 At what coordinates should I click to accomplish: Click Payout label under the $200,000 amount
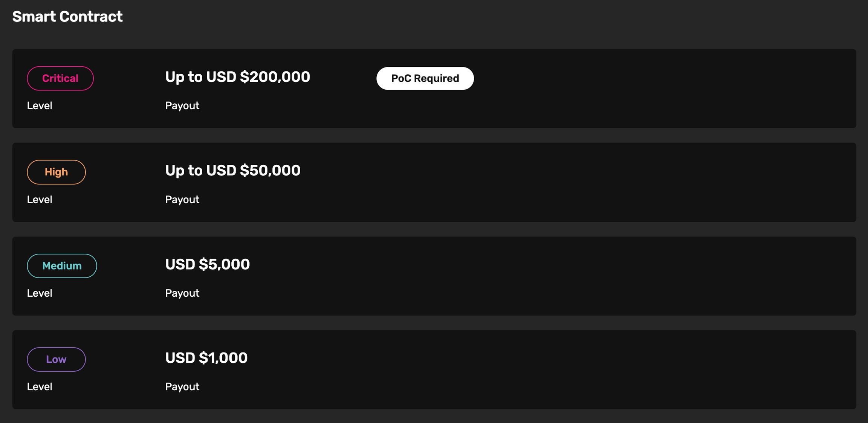pyautogui.click(x=182, y=106)
